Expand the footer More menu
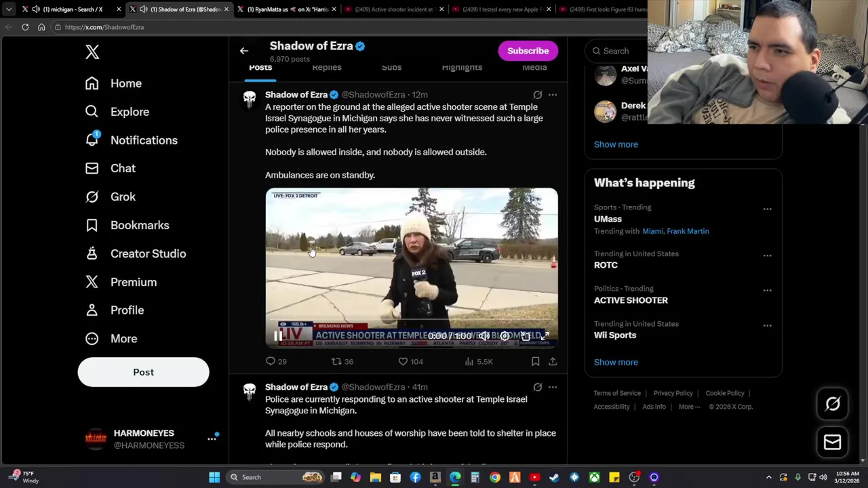 [690, 407]
